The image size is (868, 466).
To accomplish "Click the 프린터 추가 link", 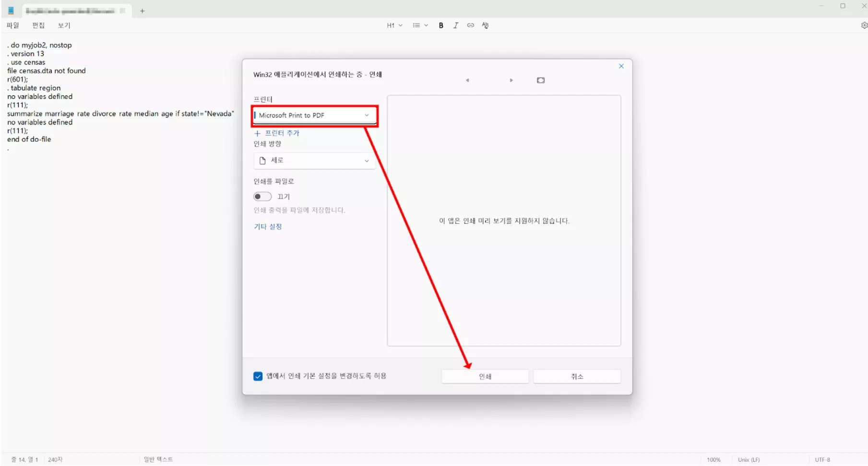I will point(281,133).
